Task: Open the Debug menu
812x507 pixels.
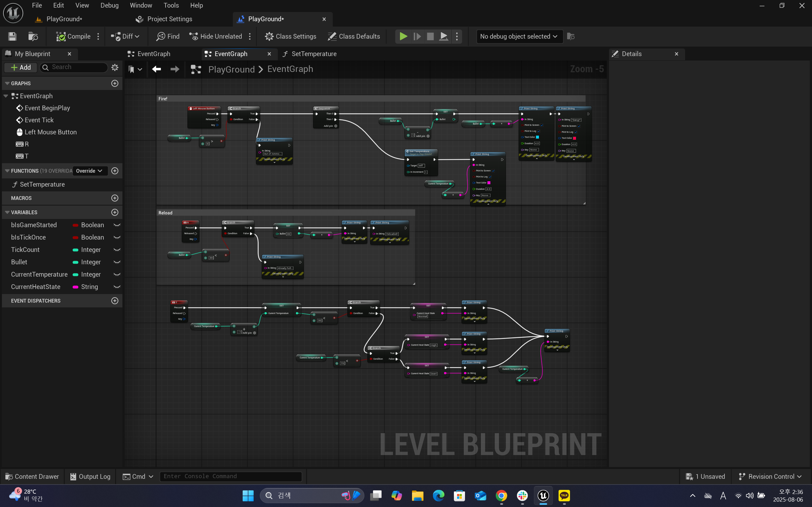Action: point(109,5)
